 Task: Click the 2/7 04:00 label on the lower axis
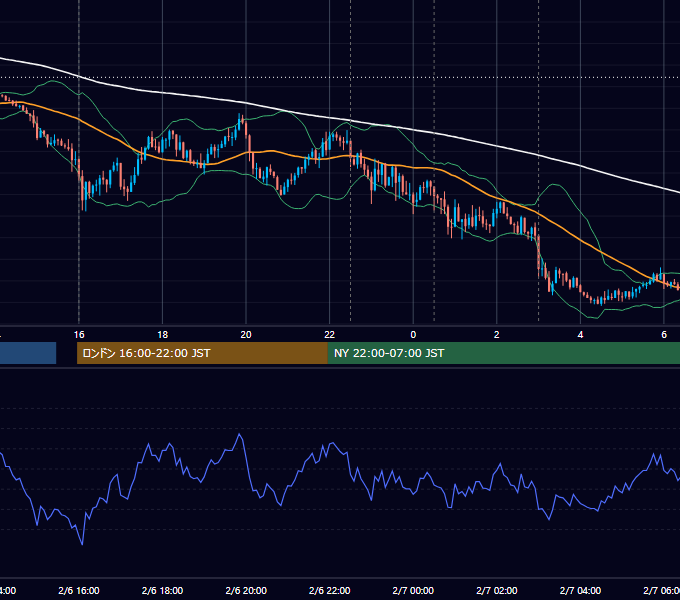coord(580,590)
